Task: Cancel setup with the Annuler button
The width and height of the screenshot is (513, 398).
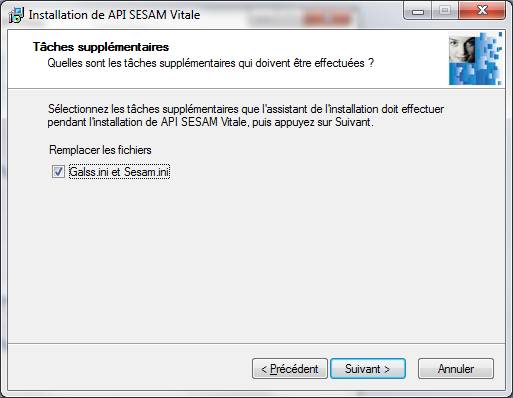Action: click(x=456, y=369)
